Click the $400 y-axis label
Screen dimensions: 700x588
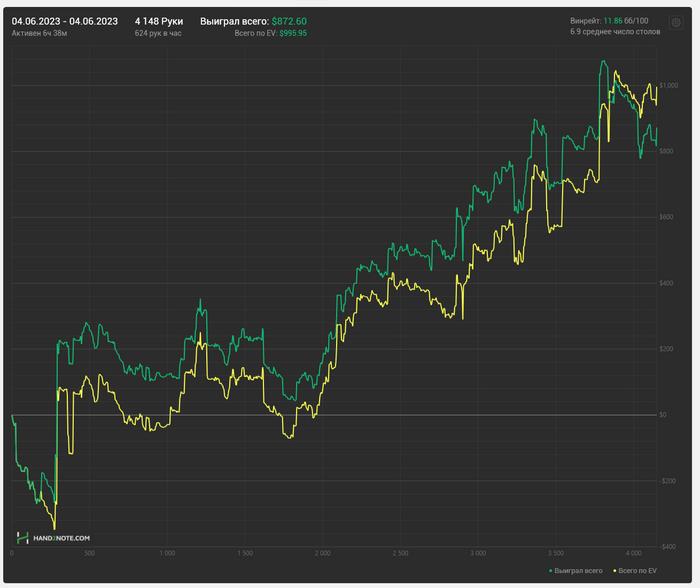click(667, 283)
